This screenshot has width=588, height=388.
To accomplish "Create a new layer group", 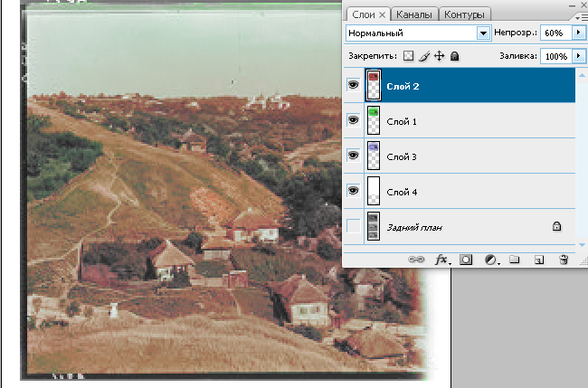I will coord(514,260).
